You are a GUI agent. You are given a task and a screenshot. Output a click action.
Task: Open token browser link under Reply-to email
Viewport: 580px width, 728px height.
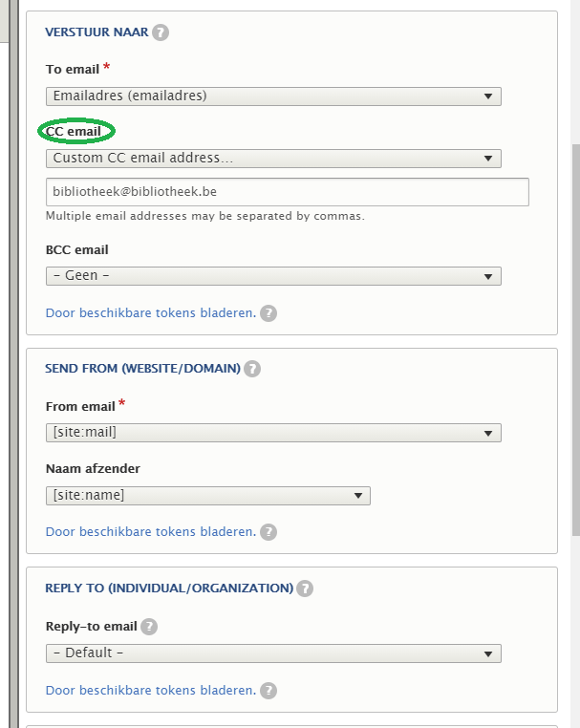point(151,691)
